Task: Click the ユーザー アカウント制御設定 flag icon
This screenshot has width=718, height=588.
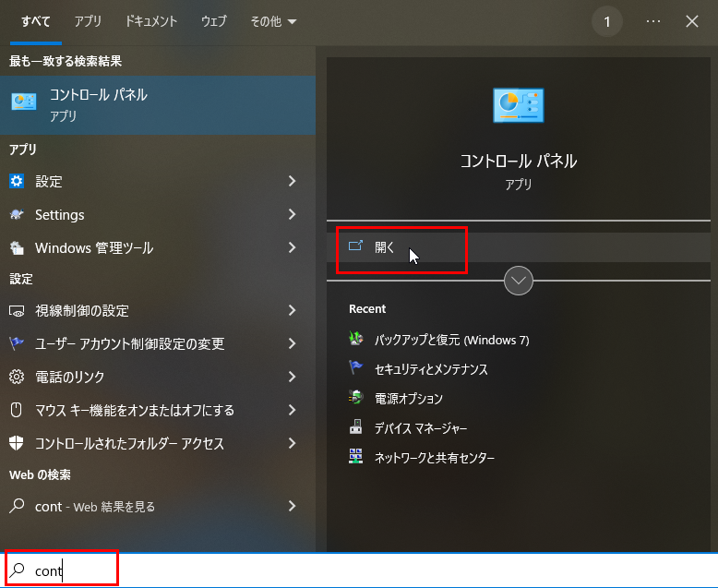Action: click(17, 343)
